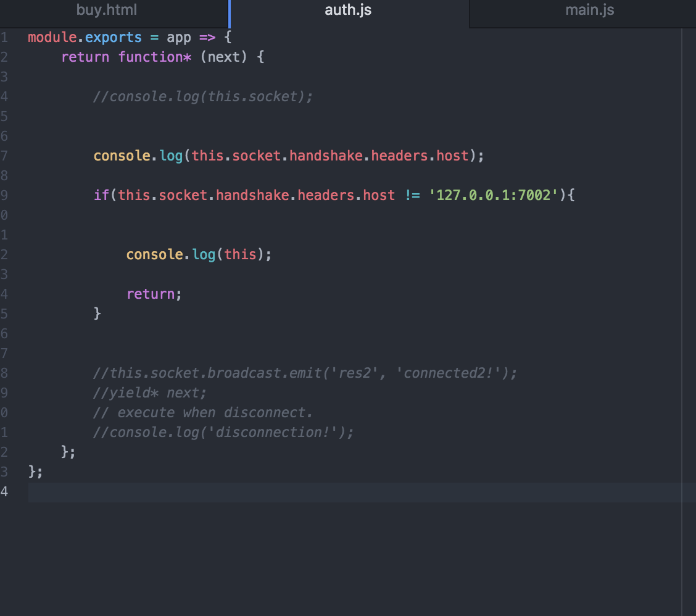Screen dimensions: 696x616
Task: Click line number 1 in the gutter
Action: [5, 37]
